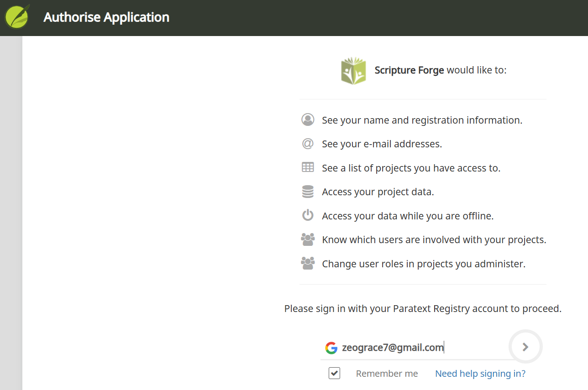Click the Authorise Application header title

[x=106, y=17]
